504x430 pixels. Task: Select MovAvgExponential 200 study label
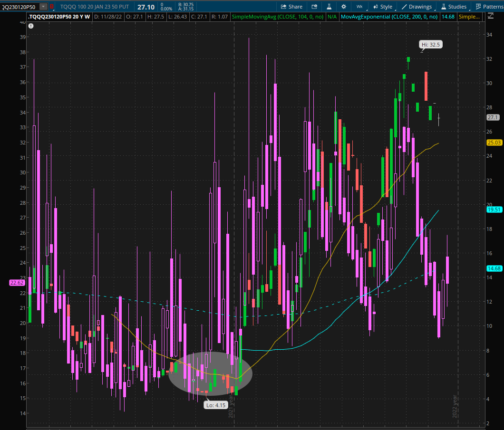tap(389, 17)
